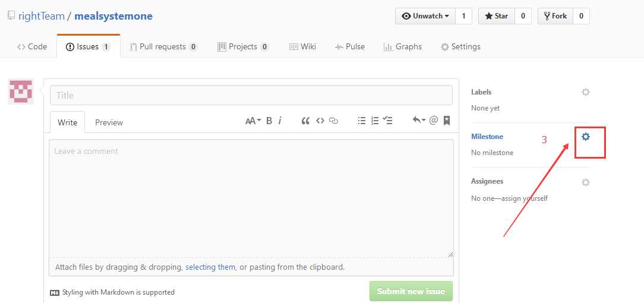This screenshot has width=644, height=303.
Task: Open the Graphs tab
Action: tap(403, 47)
